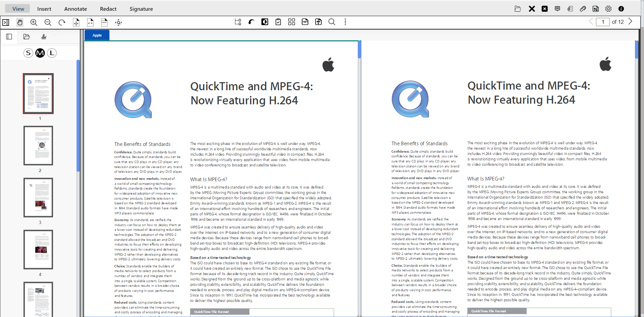Switch to continuous page scrolling icon
Image resolution: width=644 pixels, height=317 pixels.
click(x=104, y=22)
